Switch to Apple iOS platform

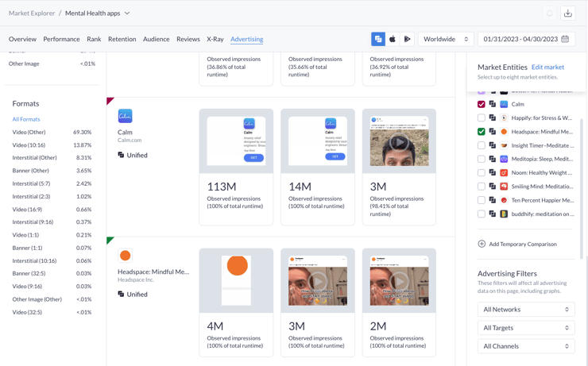[393, 39]
